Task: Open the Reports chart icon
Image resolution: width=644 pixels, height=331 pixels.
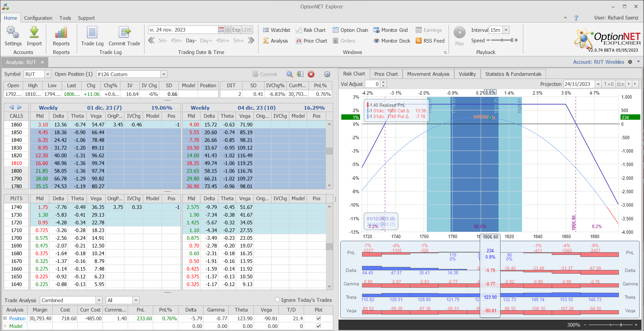Action: click(61, 33)
